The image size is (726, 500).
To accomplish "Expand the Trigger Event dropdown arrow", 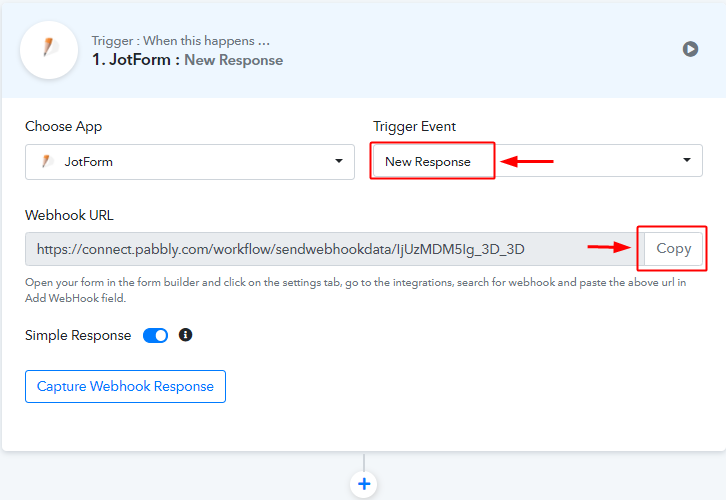I will (687, 160).
